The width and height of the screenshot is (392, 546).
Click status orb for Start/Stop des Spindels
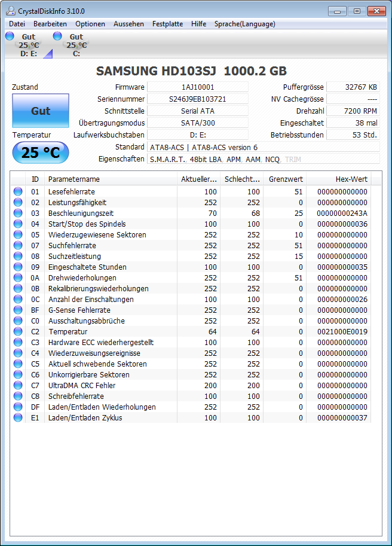(x=18, y=224)
